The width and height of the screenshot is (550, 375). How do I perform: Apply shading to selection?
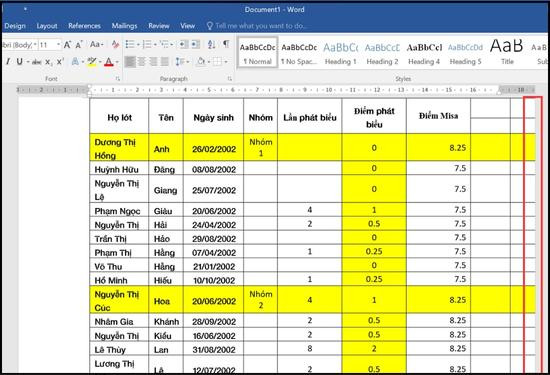pyautogui.click(x=201, y=62)
